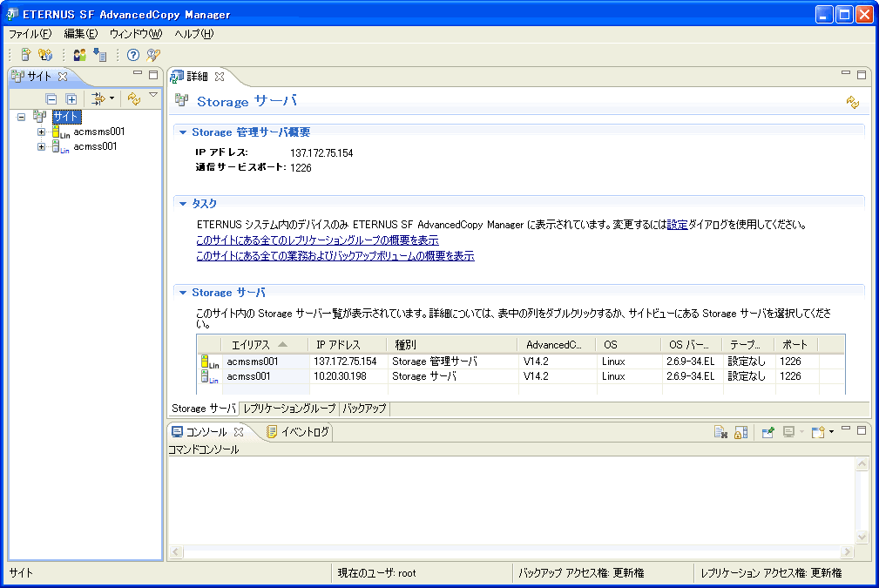Open a new console view icon
Viewport: 879px width, 588px height.
pos(818,431)
